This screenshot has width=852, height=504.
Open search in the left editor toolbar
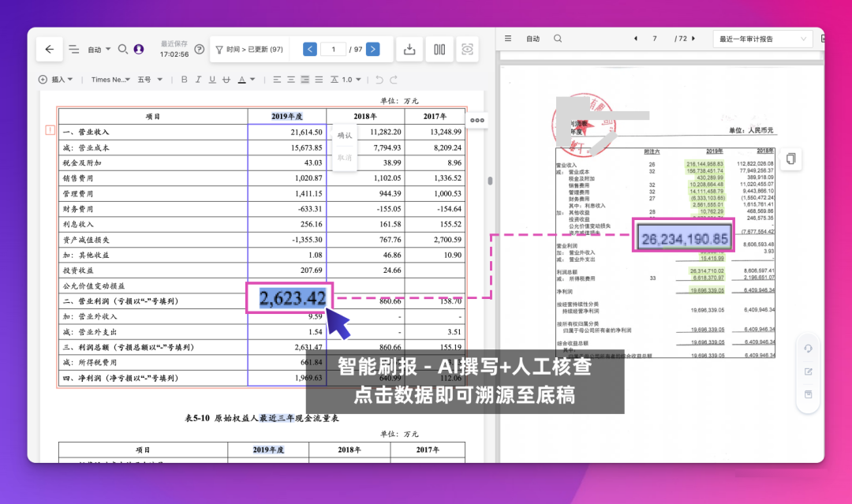123,50
